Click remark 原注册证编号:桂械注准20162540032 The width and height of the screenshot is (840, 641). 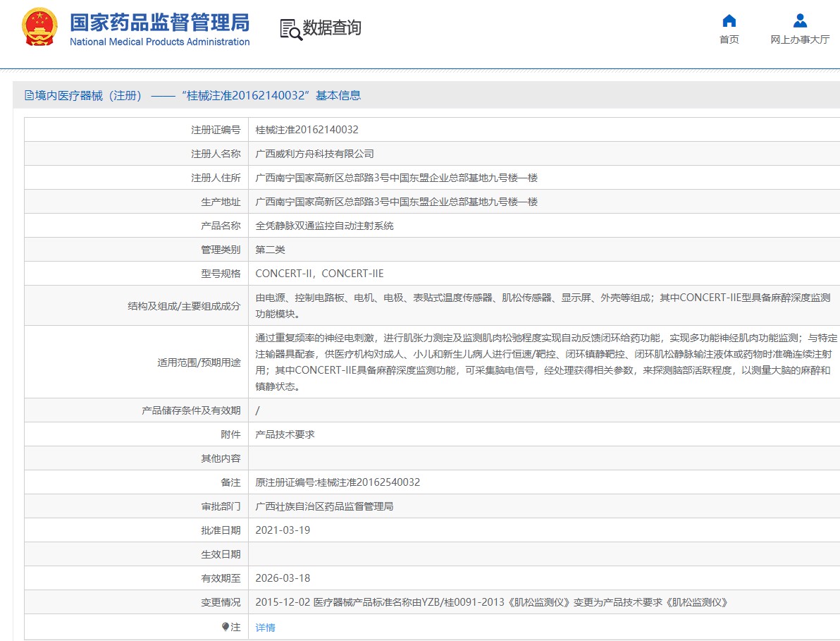tap(338, 482)
